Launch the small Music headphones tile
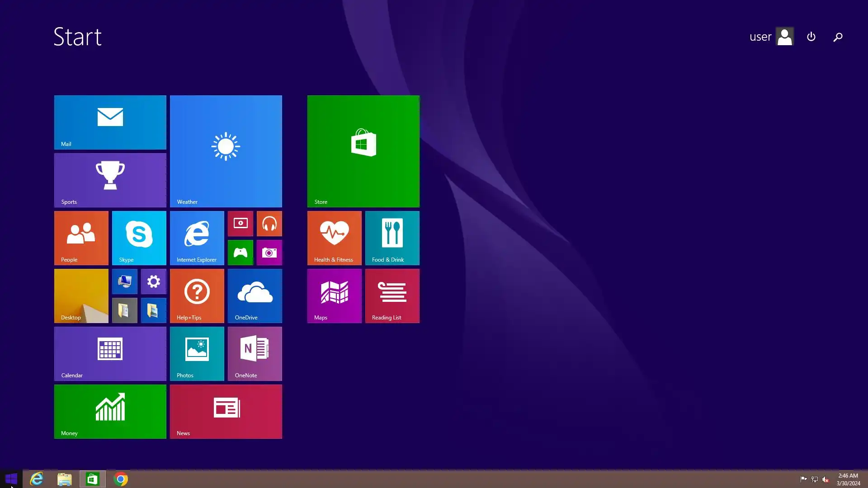Viewport: 868px width, 488px height. (x=269, y=224)
